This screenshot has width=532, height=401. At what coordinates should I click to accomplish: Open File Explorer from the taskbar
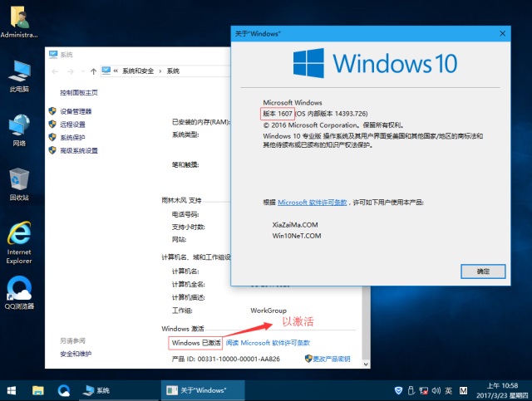[x=38, y=389]
